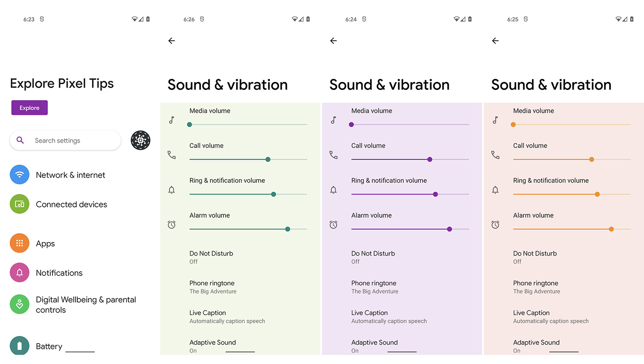Click the Search settings field
Viewport: 644px width, 364px height.
coord(65,141)
